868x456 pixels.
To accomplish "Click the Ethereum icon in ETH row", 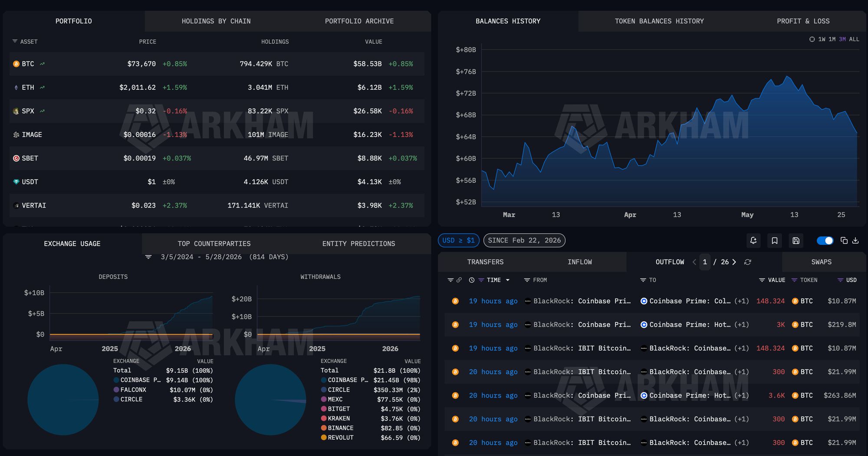I will 16,87.
